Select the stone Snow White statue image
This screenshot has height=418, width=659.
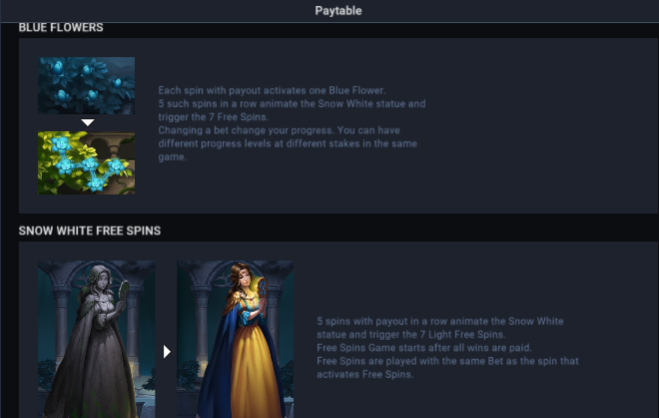[96, 339]
